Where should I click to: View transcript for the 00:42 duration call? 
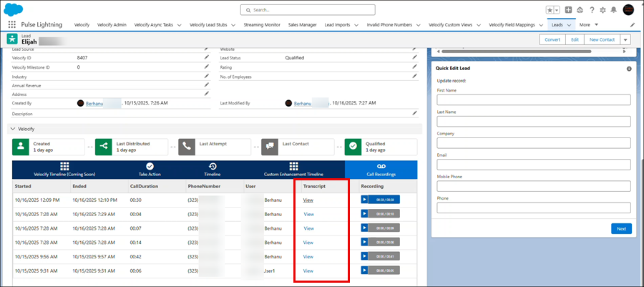(x=308, y=256)
